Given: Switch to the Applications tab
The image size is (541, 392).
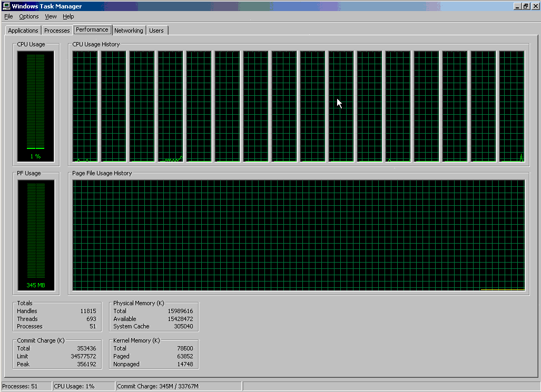Looking at the screenshot, I should tap(23, 31).
